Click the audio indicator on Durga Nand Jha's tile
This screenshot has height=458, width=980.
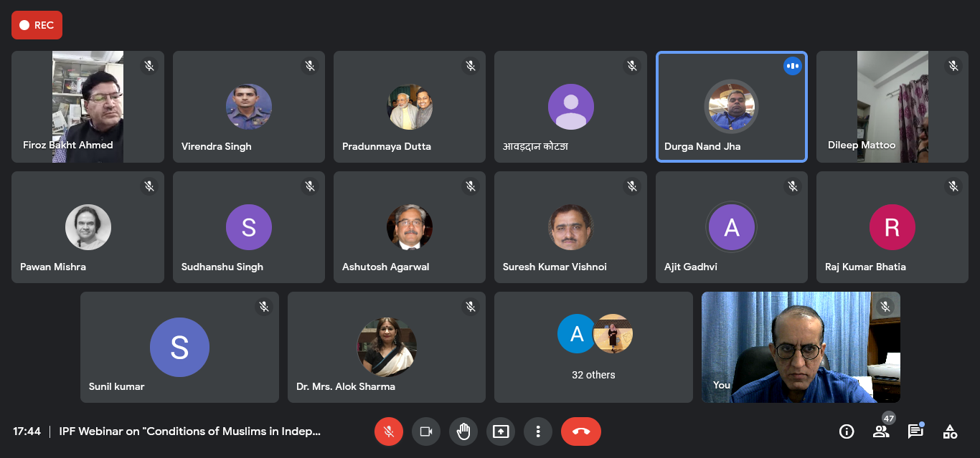[792, 66]
